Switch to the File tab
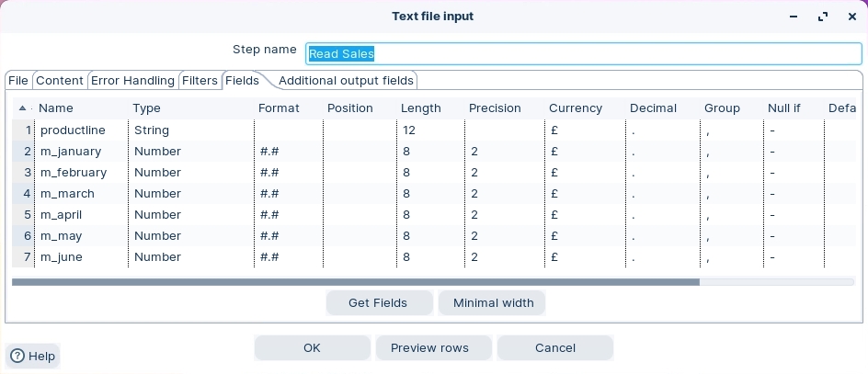 coord(18,81)
